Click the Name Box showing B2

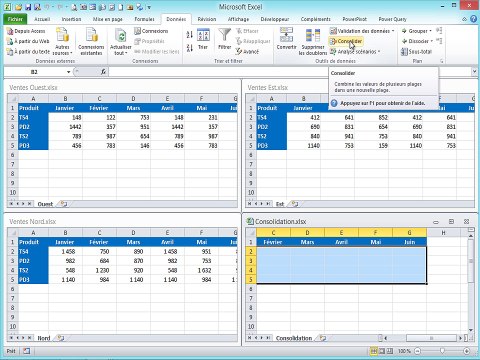click(35, 72)
